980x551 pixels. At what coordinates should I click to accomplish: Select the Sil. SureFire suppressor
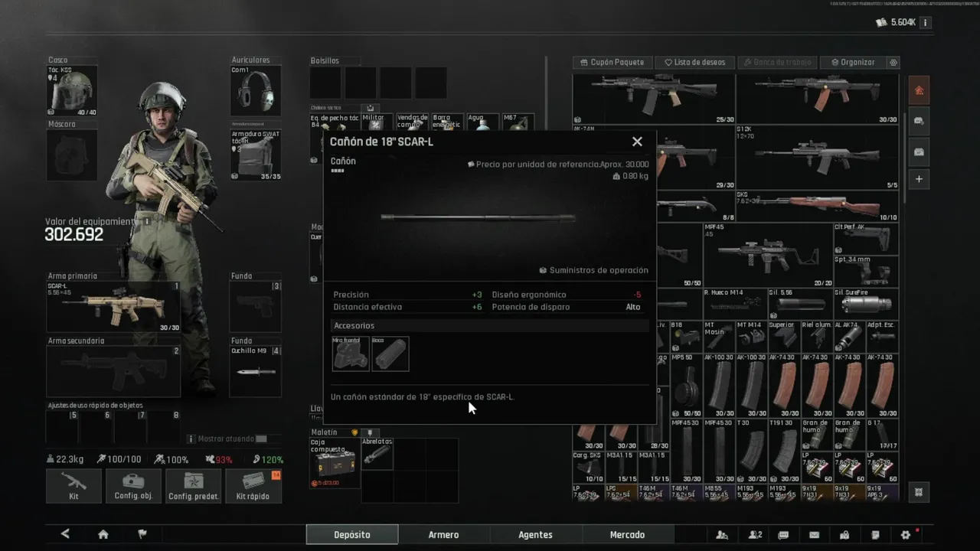tap(866, 304)
